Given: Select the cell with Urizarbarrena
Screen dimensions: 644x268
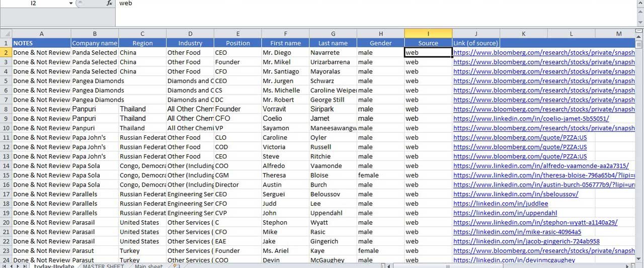Looking at the screenshot, I should (x=333, y=62).
